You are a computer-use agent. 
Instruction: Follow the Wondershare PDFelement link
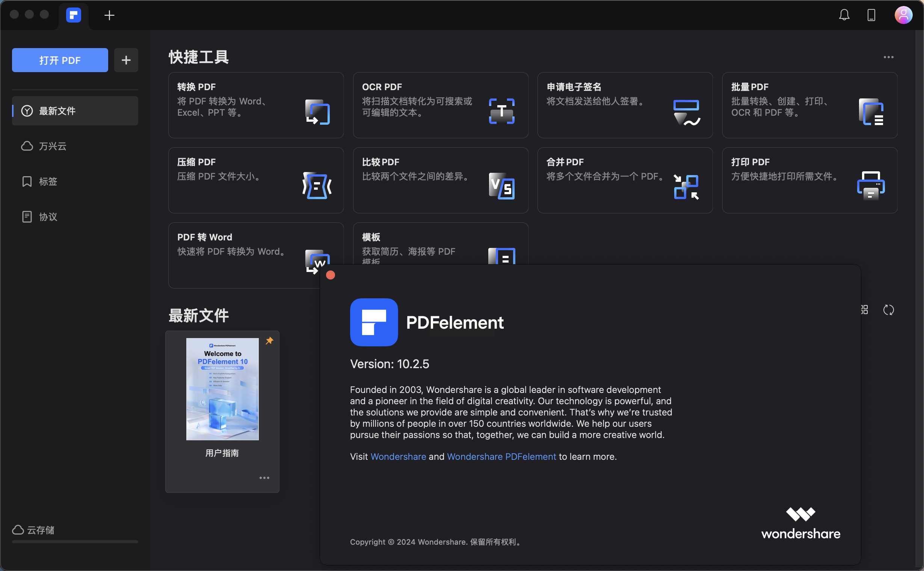(501, 456)
